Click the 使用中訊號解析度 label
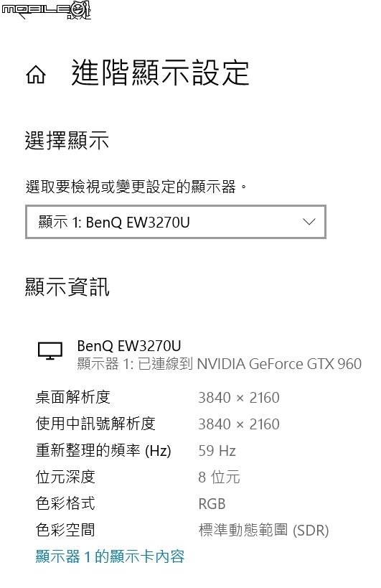381x588 pixels. (95, 424)
